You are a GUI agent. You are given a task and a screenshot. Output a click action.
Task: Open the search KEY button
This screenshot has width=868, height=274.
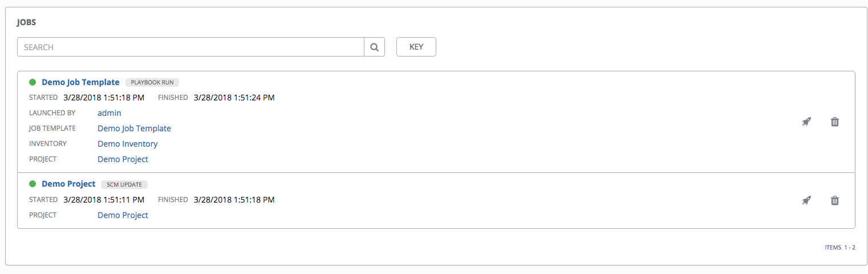point(416,47)
